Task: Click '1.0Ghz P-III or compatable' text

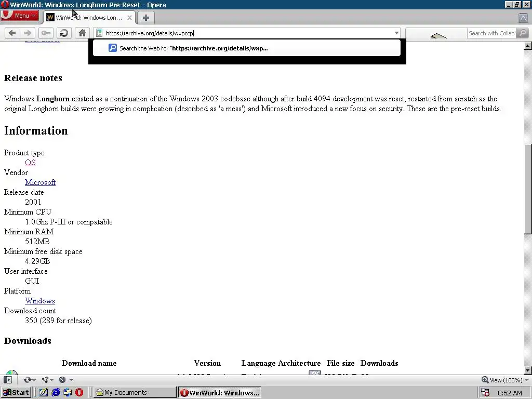Action: coord(69,222)
